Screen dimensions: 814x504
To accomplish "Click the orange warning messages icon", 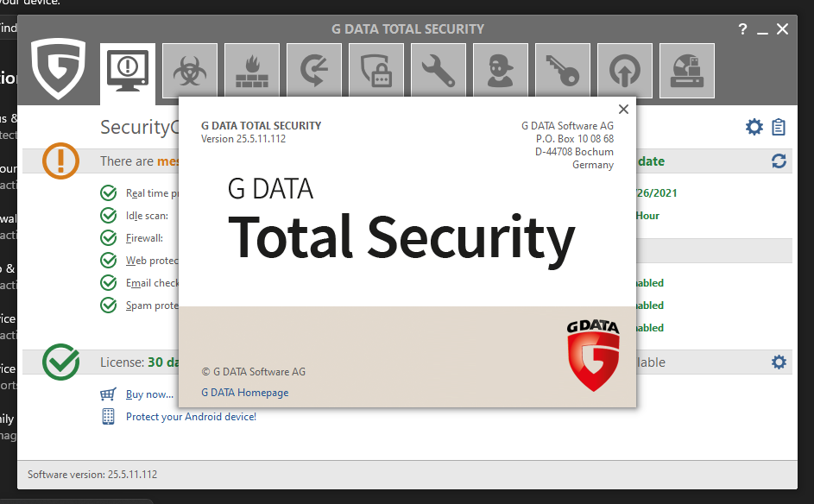I will tap(60, 161).
